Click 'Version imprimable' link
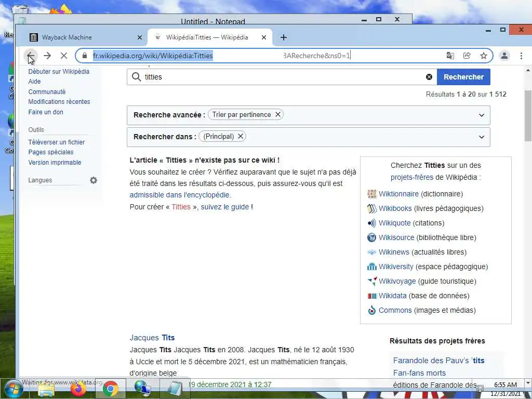 (x=55, y=162)
